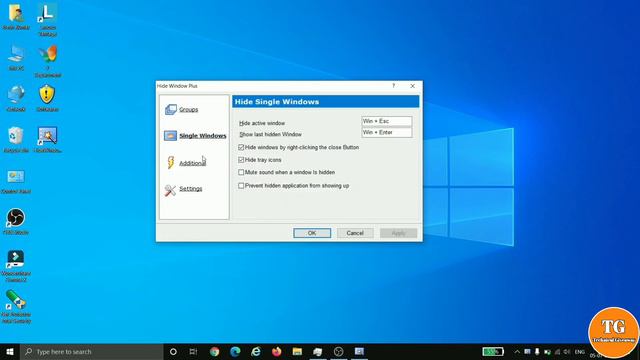Show hidden tray icons chevron
This screenshot has width=640, height=360.
point(517,351)
